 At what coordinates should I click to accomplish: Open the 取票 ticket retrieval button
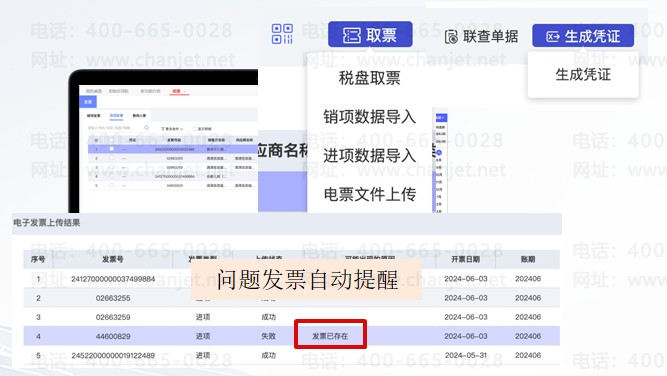pyautogui.click(x=370, y=34)
